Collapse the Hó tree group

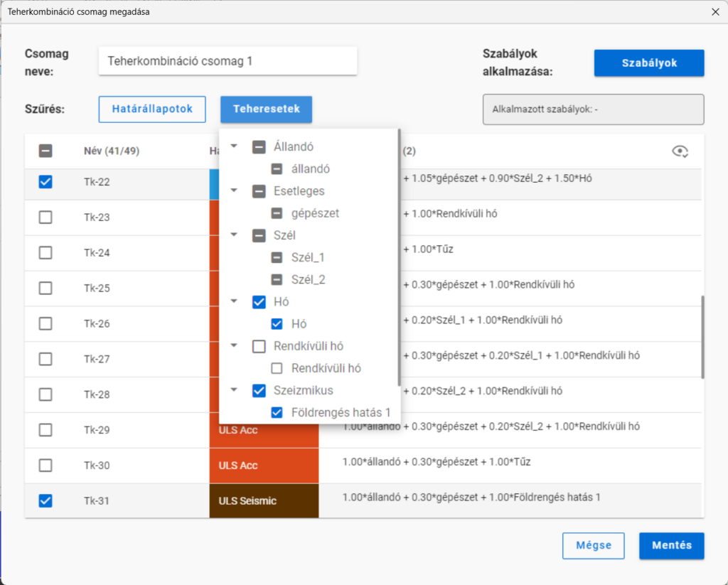[x=234, y=301]
